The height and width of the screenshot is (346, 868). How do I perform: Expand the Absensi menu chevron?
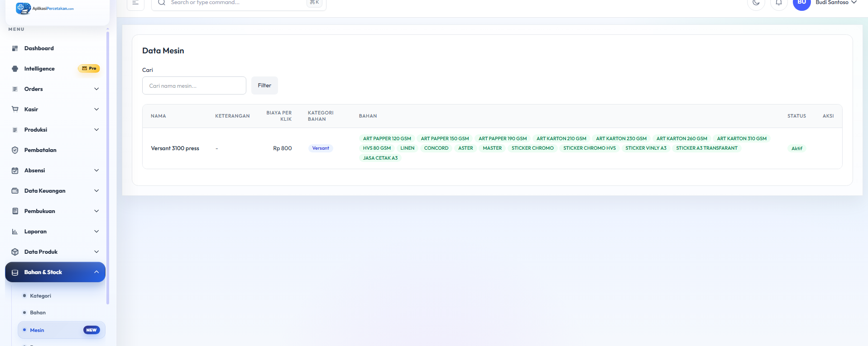click(96, 171)
